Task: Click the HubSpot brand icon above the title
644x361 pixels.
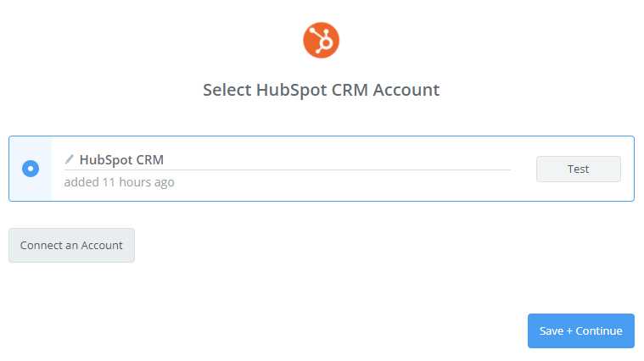Action: click(x=322, y=40)
